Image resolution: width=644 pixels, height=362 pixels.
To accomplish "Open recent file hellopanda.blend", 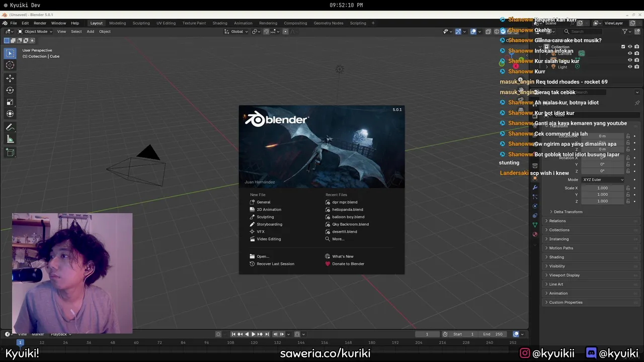I will [347, 210].
